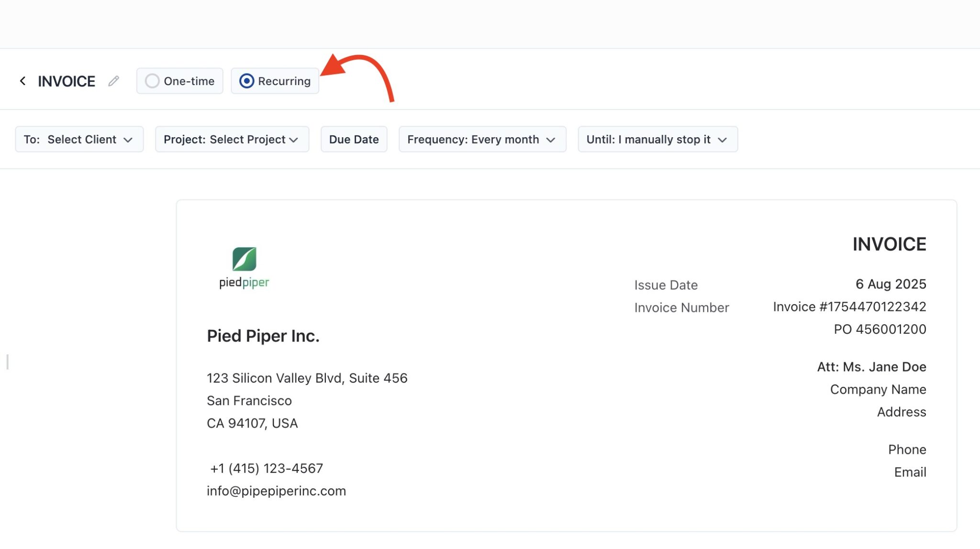The width and height of the screenshot is (980, 549).
Task: Open the Until: I manually stop it dropdown
Action: 657,139
